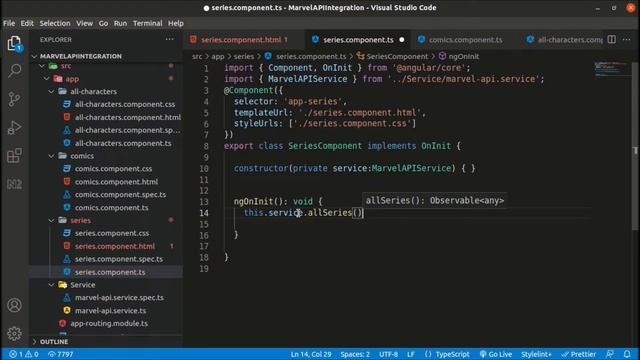The height and width of the screenshot is (360, 640).
Task: Open the Terminal menu
Action: pyautogui.click(x=147, y=23)
